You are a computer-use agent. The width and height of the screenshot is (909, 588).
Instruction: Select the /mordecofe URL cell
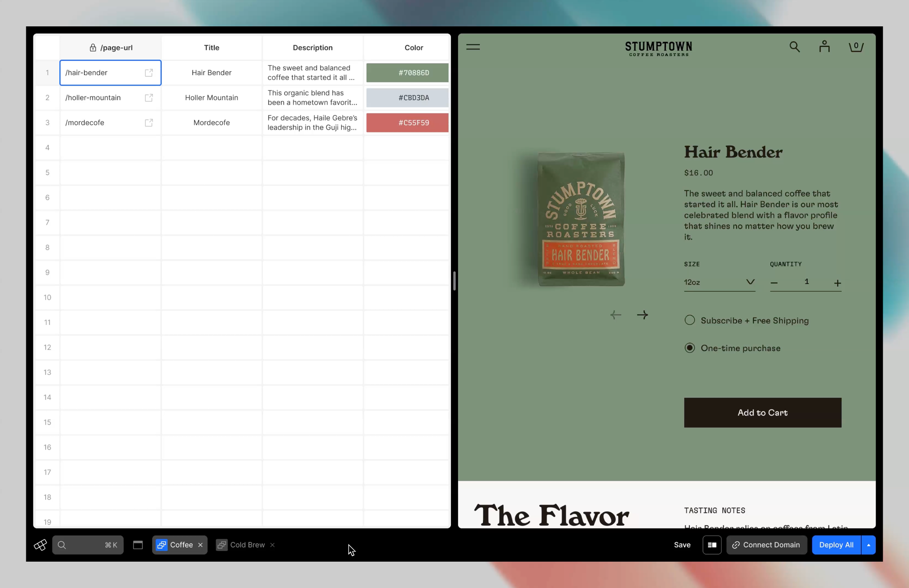110,122
